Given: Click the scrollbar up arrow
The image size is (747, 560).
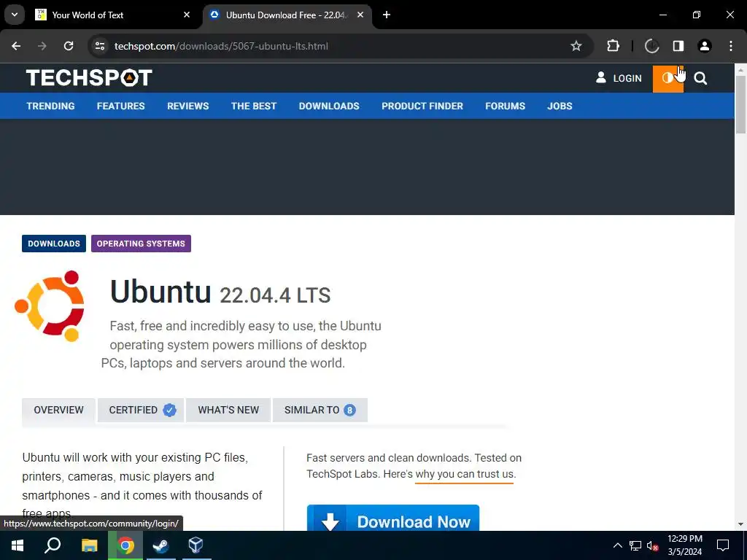Looking at the screenshot, I should tap(740, 69).
